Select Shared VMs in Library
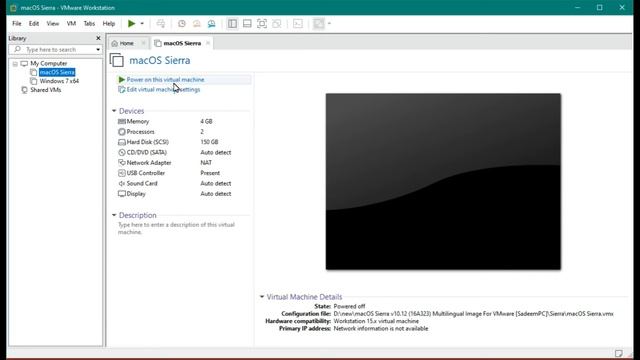Screen dimensions: 640x360 46,90
